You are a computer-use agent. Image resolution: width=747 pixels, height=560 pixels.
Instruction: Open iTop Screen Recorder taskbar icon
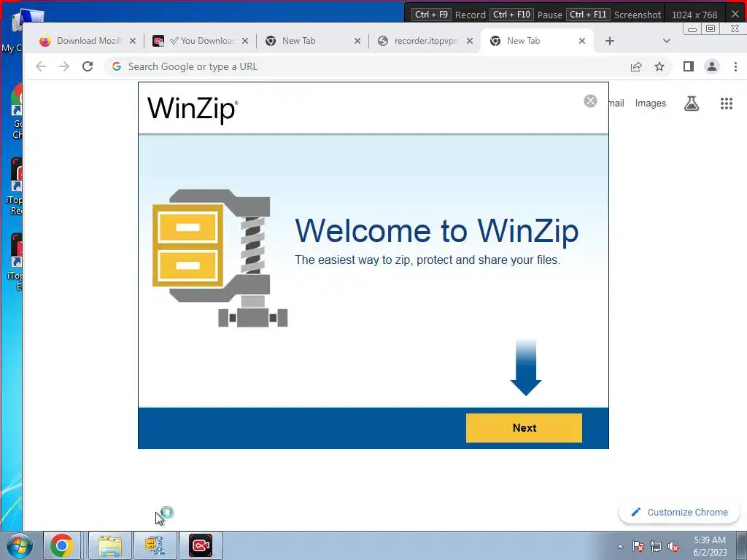[x=200, y=545]
